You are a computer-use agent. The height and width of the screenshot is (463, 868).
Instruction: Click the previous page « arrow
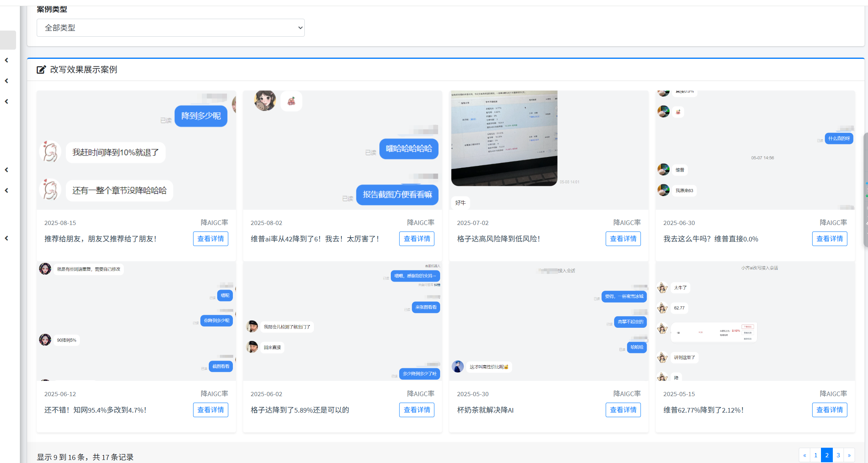805,455
